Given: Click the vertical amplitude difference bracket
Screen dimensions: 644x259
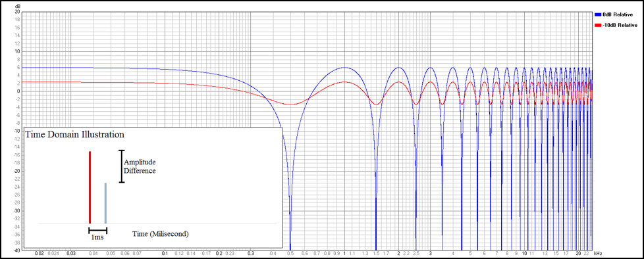Looking at the screenshot, I should pyautogui.click(x=122, y=166).
